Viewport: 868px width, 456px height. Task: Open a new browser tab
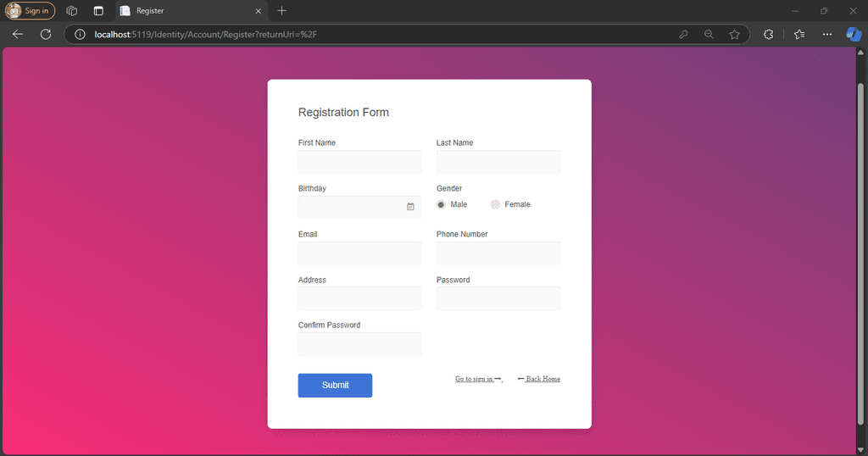[281, 10]
